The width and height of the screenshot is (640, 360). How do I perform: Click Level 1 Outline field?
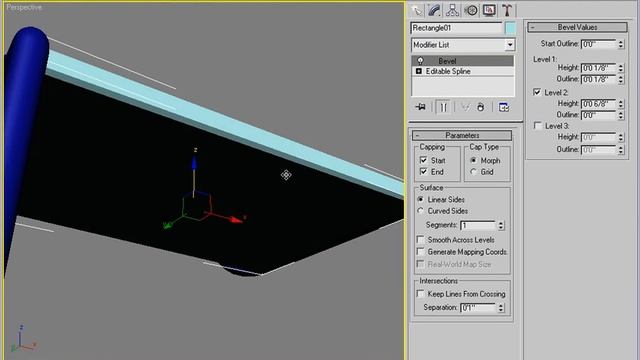click(x=598, y=79)
